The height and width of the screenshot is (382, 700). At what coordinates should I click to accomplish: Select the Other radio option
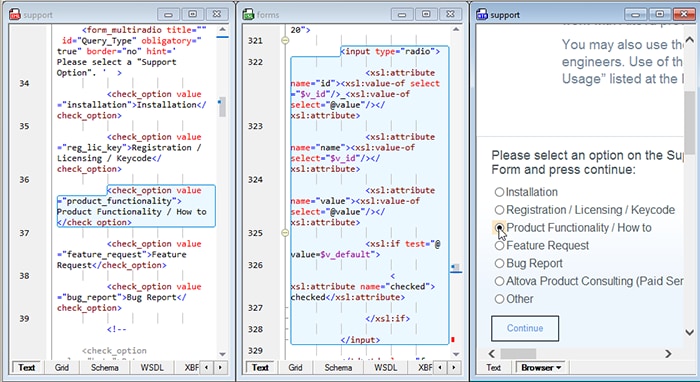(499, 299)
